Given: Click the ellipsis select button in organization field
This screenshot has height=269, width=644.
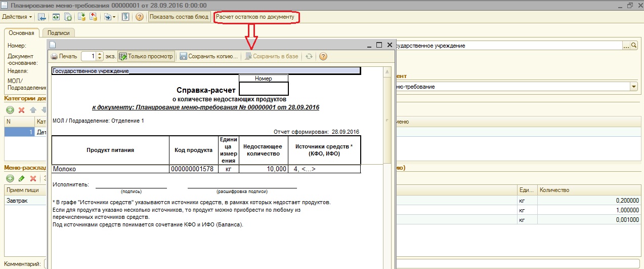Looking at the screenshot, I should [x=626, y=46].
